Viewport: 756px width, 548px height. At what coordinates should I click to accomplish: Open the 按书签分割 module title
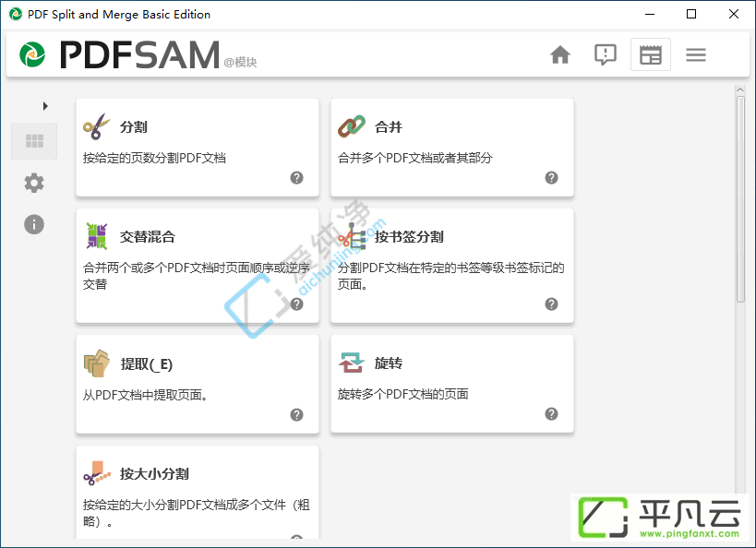tap(409, 237)
